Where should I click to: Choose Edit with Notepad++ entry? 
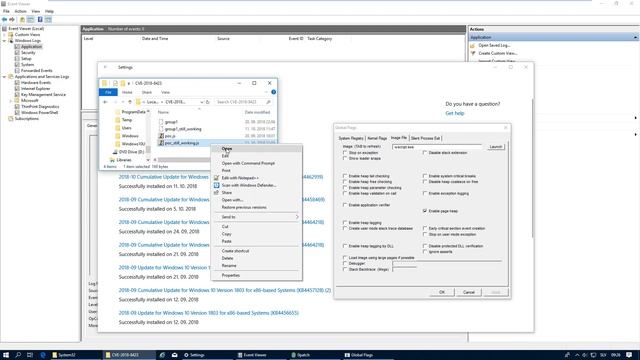(257, 178)
